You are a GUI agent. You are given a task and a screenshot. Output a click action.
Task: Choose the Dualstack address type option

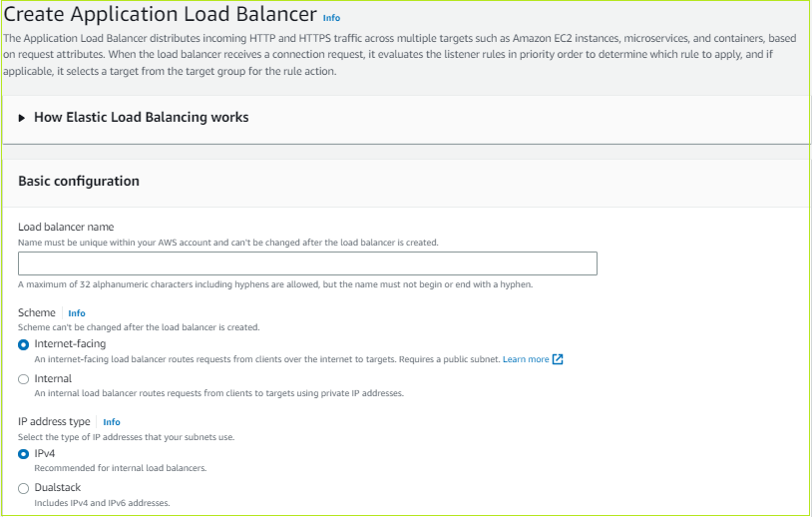tap(23, 488)
